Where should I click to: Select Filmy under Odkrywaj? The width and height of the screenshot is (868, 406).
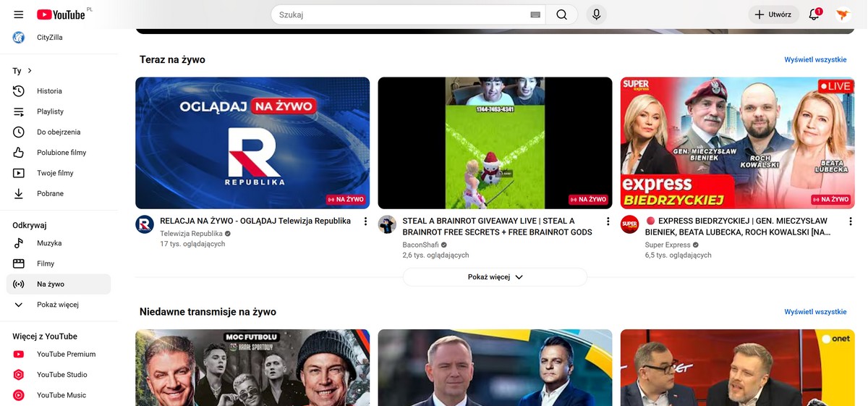pyautogui.click(x=59, y=263)
